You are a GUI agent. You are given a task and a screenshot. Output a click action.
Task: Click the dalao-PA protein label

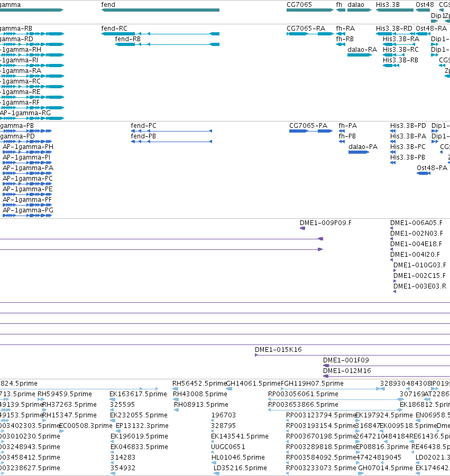click(x=363, y=147)
